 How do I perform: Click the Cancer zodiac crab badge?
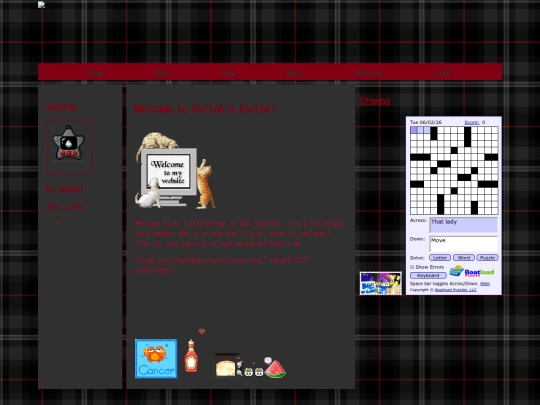tap(156, 359)
